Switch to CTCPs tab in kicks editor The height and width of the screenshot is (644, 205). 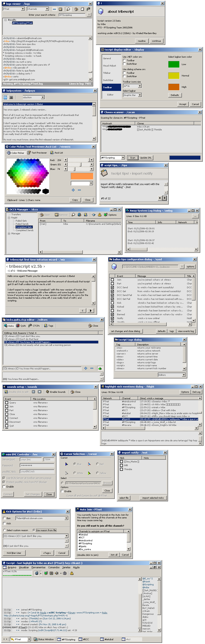pyautogui.click(x=34, y=325)
